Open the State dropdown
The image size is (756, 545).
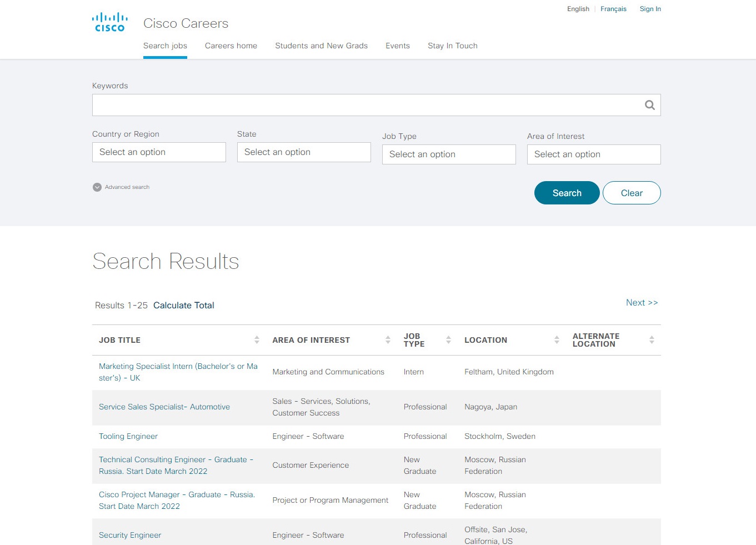[304, 152]
